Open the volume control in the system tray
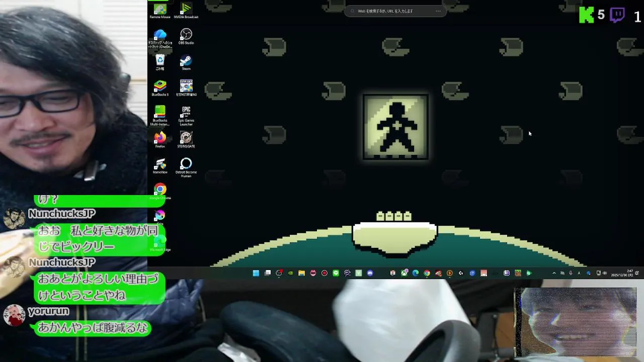 pyautogui.click(x=605, y=273)
